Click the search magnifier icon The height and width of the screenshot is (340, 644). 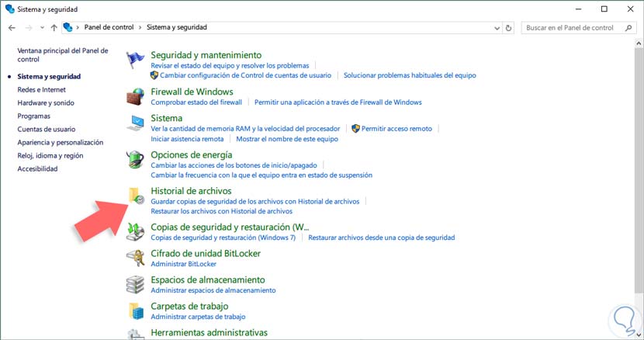(628, 27)
